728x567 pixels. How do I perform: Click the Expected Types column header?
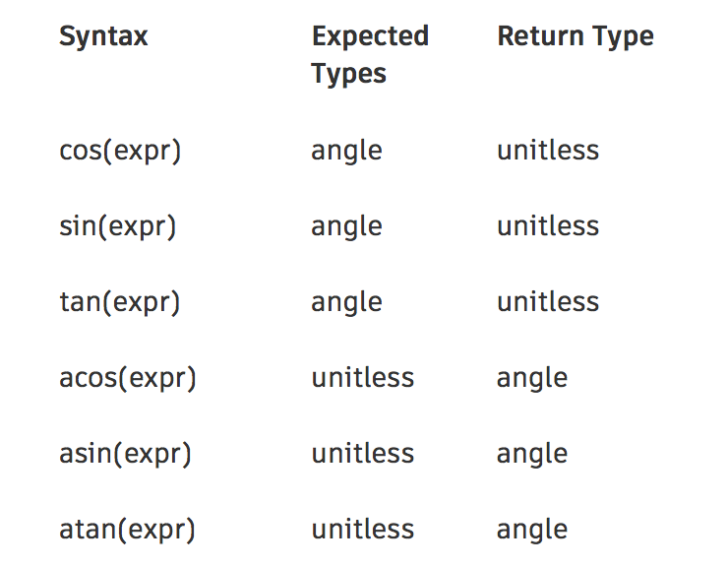[370, 55]
